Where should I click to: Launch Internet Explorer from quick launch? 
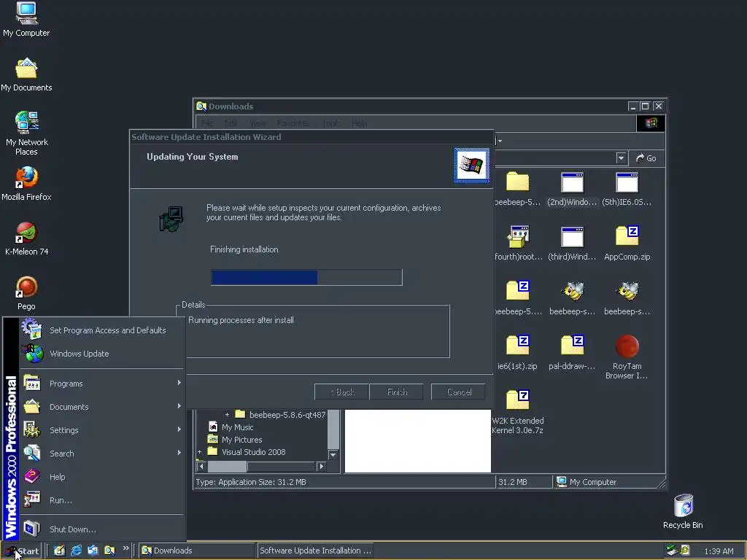tap(76, 551)
